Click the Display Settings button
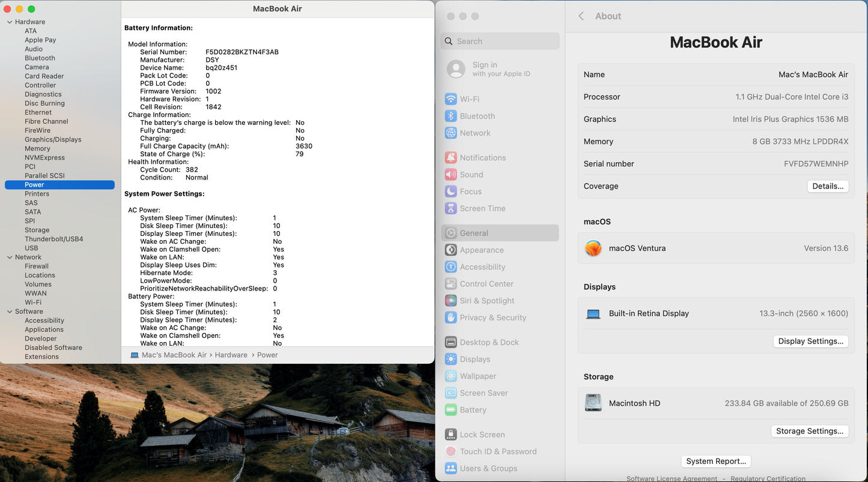The height and width of the screenshot is (482, 868). [810, 341]
